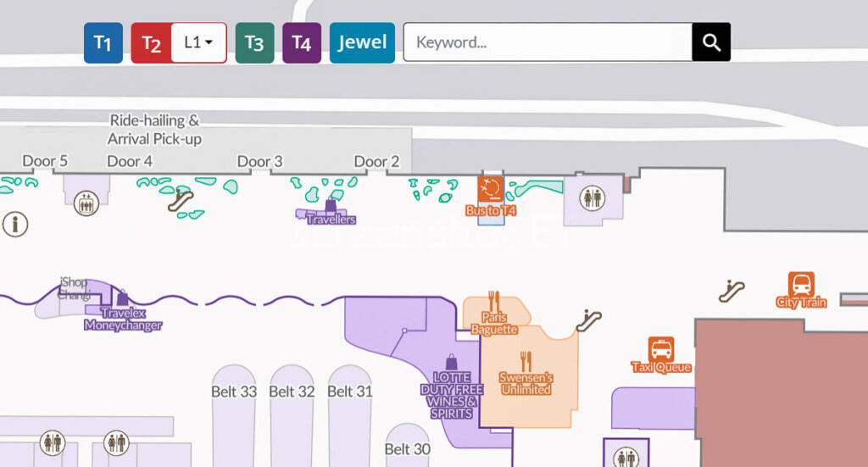Select the Travelex Moneychanger shop icon

(x=123, y=298)
